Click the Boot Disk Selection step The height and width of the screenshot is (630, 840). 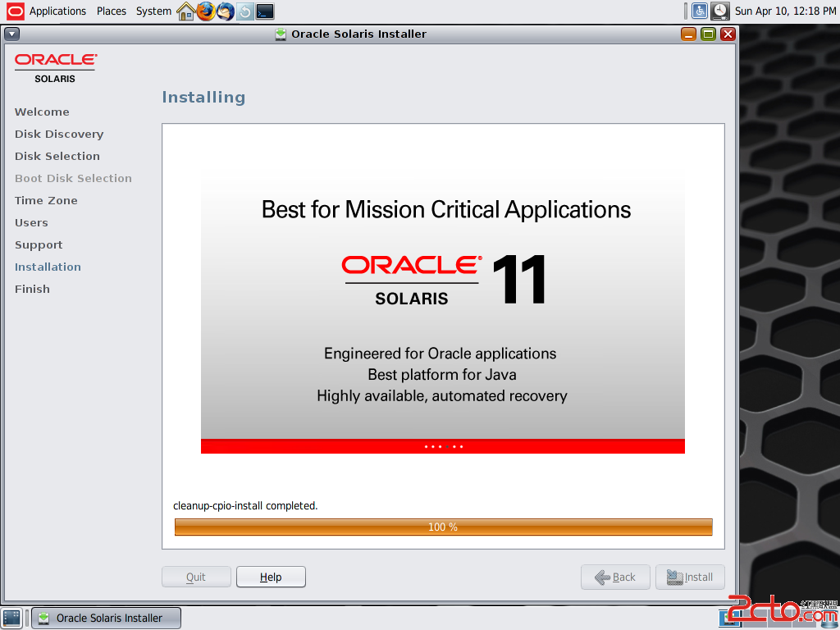coord(73,178)
